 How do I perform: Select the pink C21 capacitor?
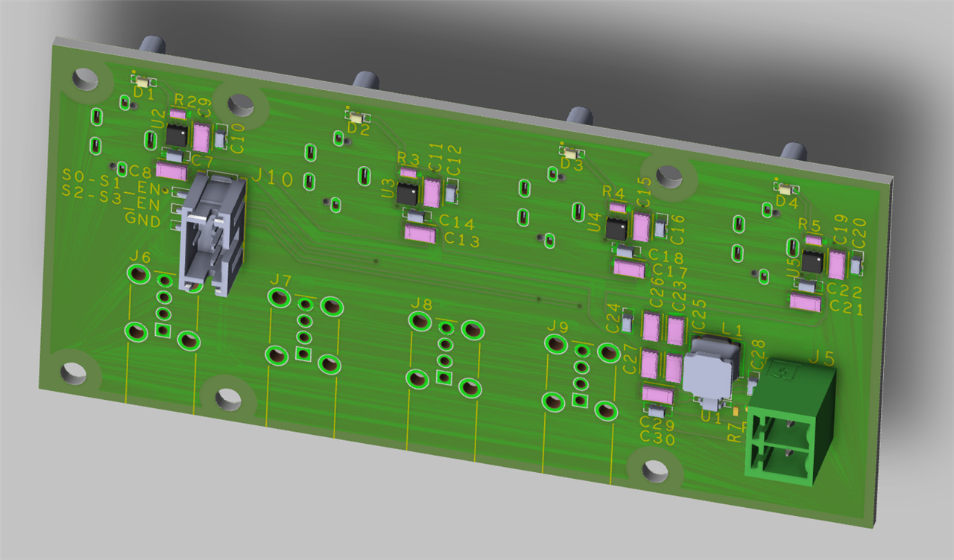[805, 302]
